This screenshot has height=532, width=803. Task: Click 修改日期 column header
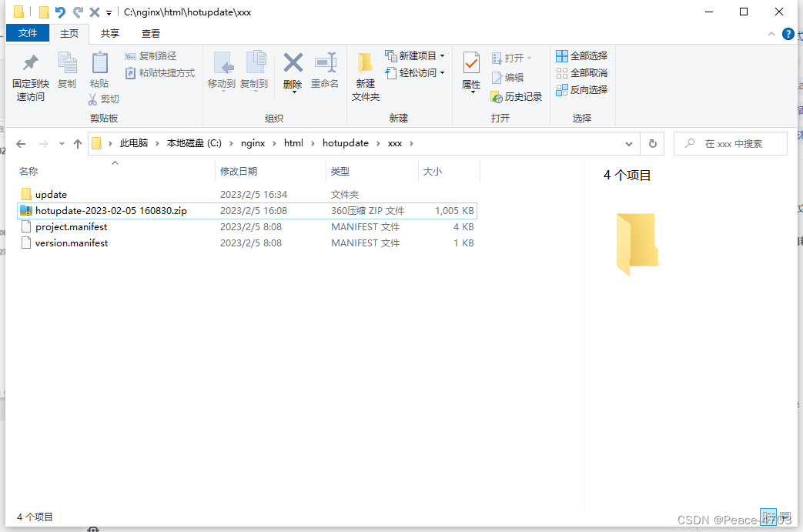click(239, 171)
